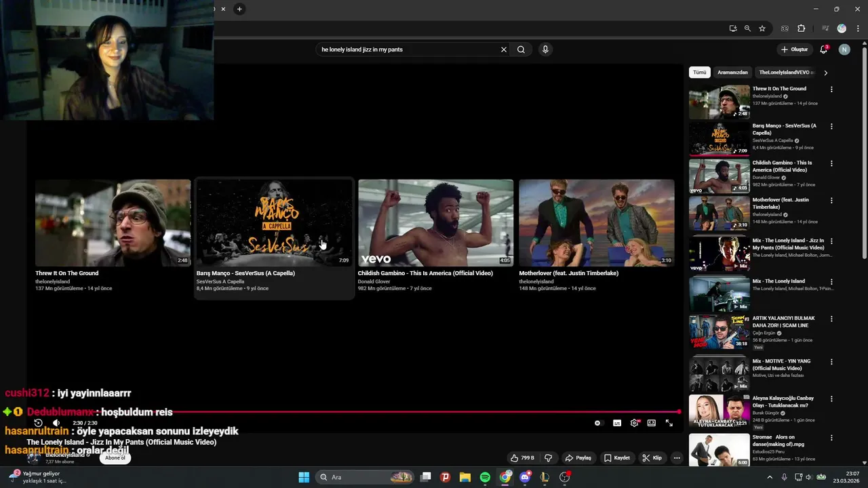Click the replay video button
Viewport: 868px width, 488px height.
[38, 423]
